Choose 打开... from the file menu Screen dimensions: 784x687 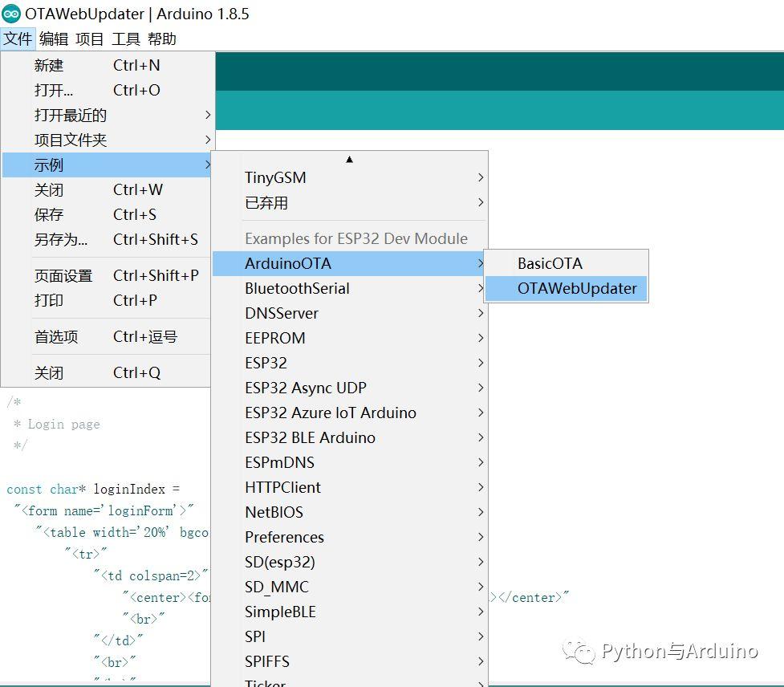point(107,91)
